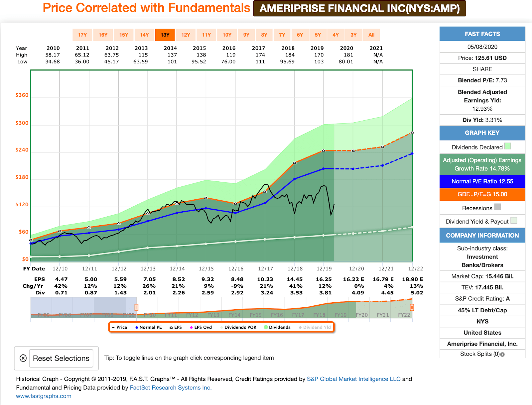Select the 6Y time range tab
This screenshot has height=405, width=532.
tap(300, 35)
